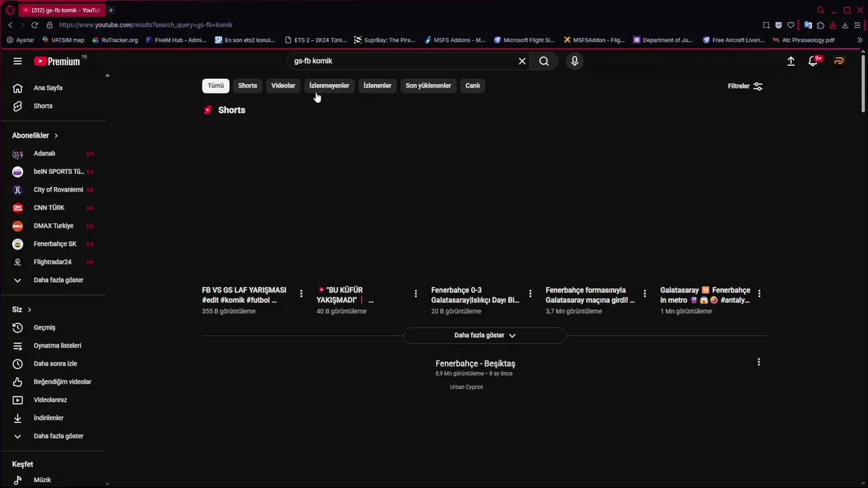Viewport: 868px width, 488px height.
Task: Select the İzlenmeyenler filter chip
Action: click(329, 85)
